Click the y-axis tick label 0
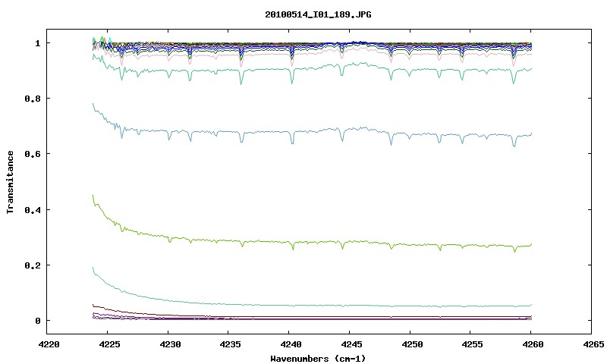Viewport: 607px width, 364px height. click(x=37, y=321)
